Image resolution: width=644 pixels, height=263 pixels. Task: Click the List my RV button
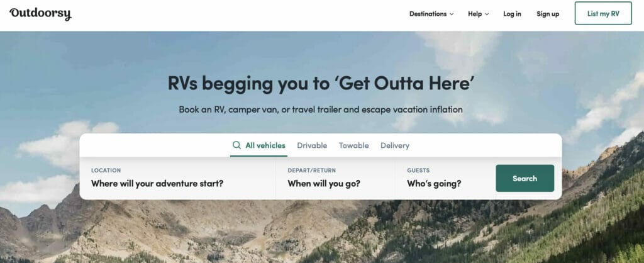point(603,13)
